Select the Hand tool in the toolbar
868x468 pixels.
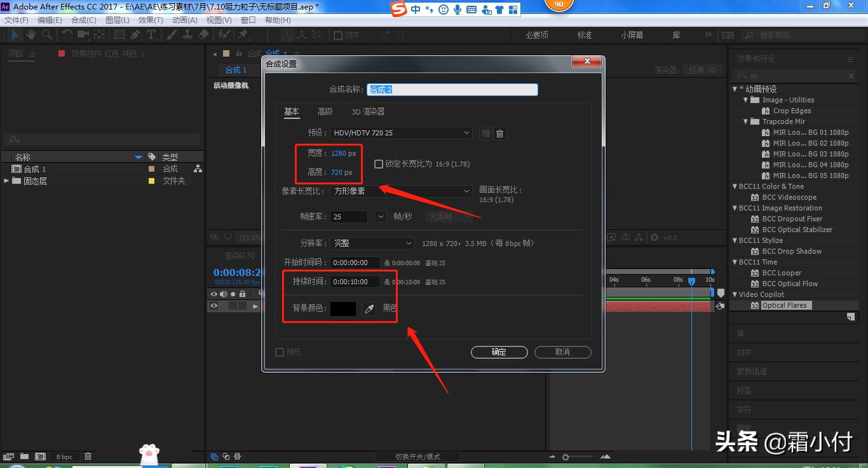(31, 35)
